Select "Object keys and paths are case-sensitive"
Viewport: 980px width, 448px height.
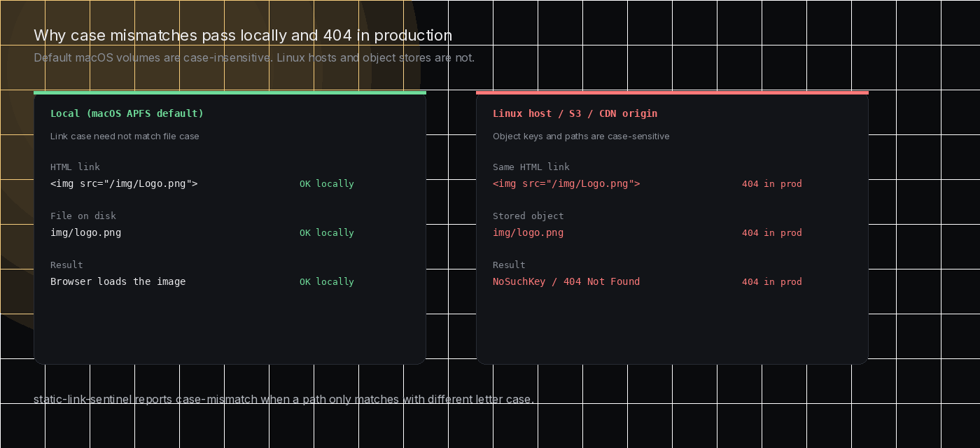click(x=581, y=136)
